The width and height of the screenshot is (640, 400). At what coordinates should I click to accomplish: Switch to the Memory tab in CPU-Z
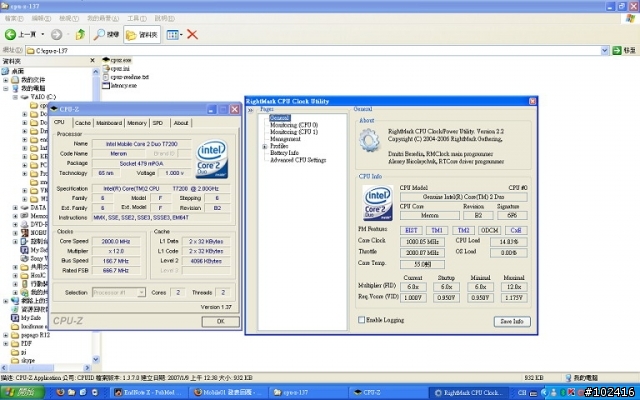tap(136, 123)
